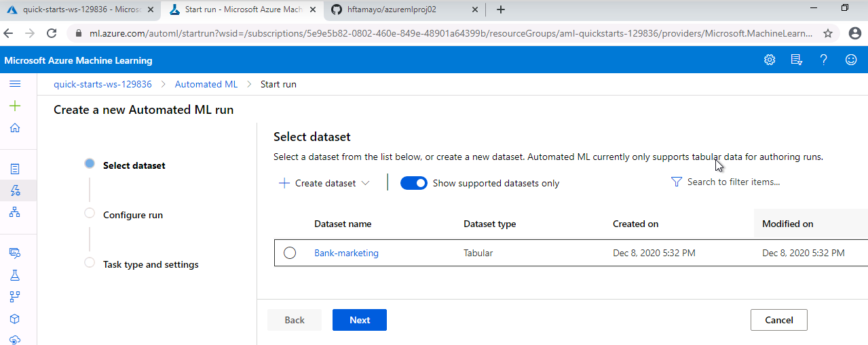Select the Bank-marketing radio button
The height and width of the screenshot is (345, 868).
(x=290, y=253)
